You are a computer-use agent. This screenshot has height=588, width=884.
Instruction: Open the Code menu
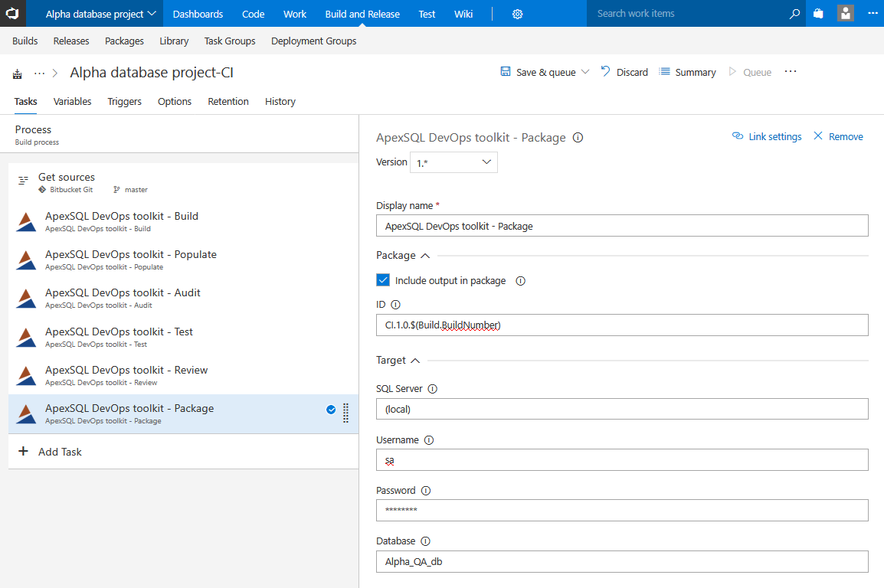(x=253, y=14)
